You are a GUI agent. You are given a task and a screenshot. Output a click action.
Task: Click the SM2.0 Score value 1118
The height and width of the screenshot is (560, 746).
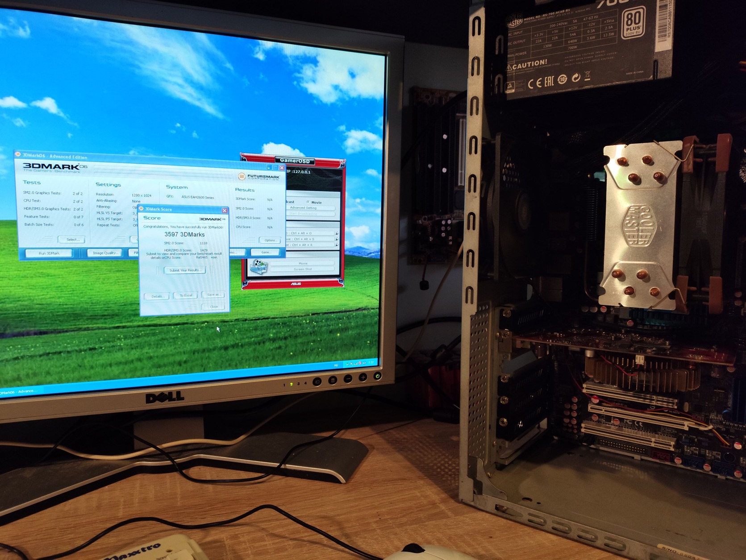pos(204,243)
